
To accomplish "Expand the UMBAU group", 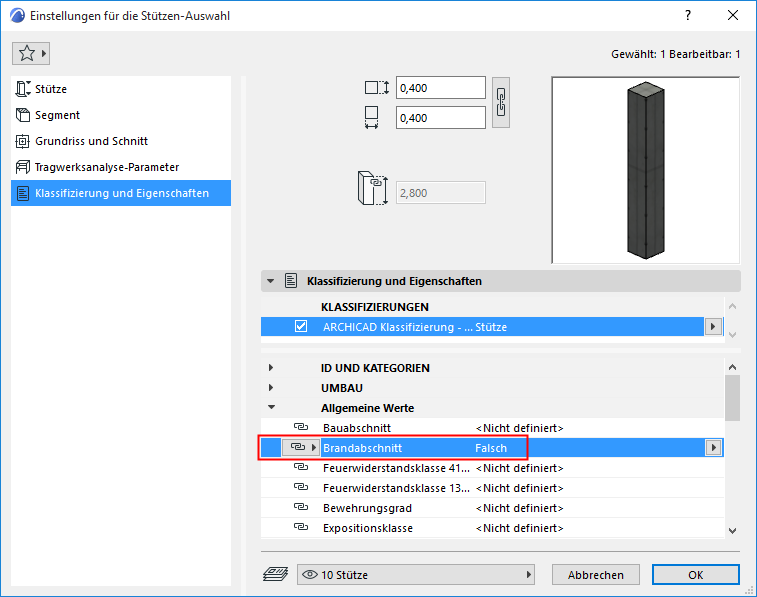I will tap(271, 388).
